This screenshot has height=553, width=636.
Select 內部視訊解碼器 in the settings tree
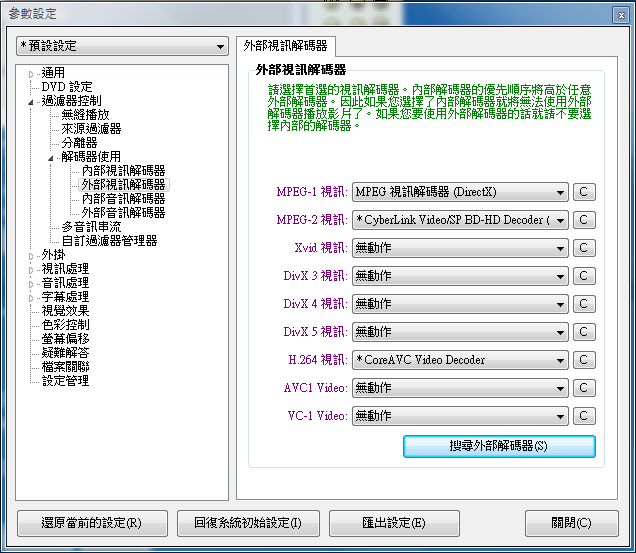pos(123,171)
